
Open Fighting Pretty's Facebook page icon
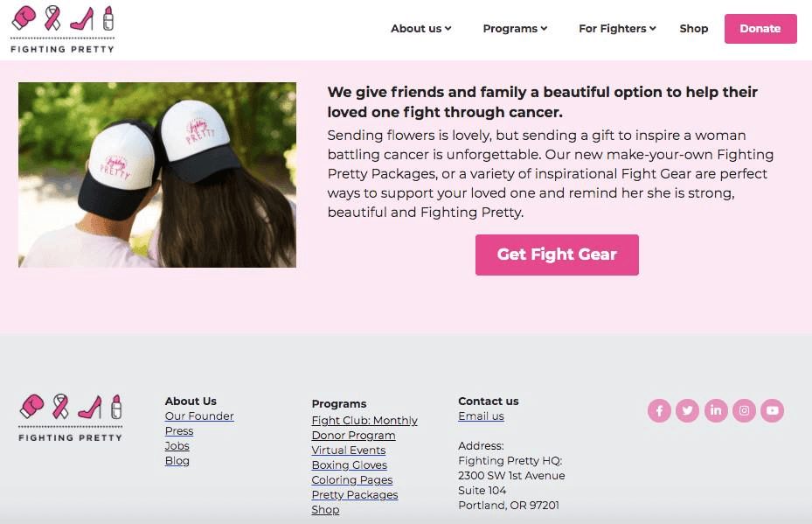coord(659,410)
